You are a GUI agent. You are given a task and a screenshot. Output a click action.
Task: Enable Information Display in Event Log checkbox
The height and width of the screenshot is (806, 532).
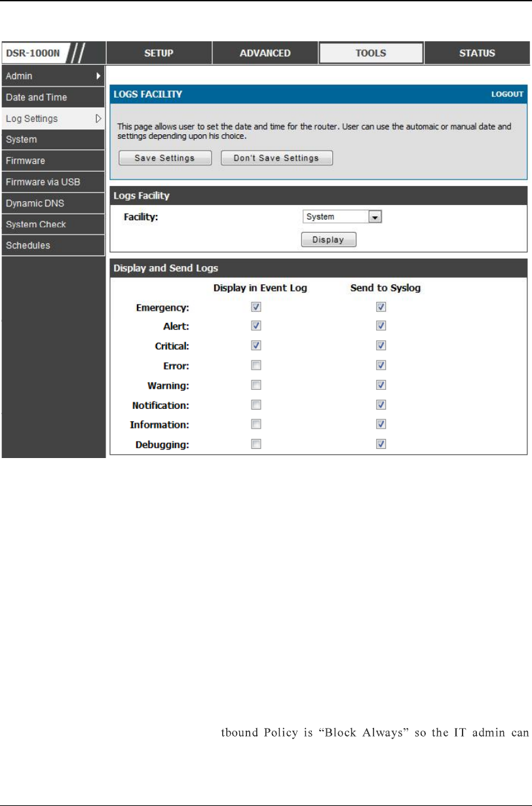click(256, 425)
